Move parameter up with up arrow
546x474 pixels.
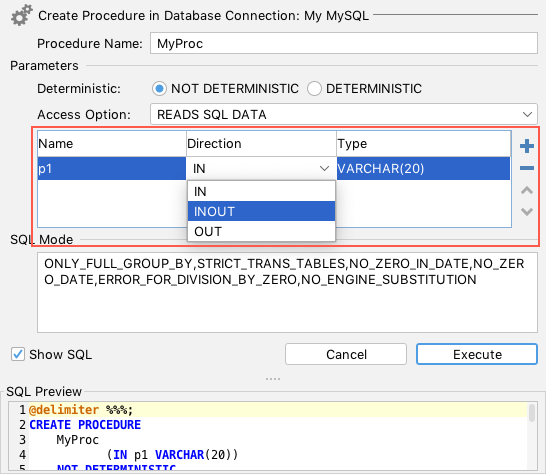(x=526, y=190)
